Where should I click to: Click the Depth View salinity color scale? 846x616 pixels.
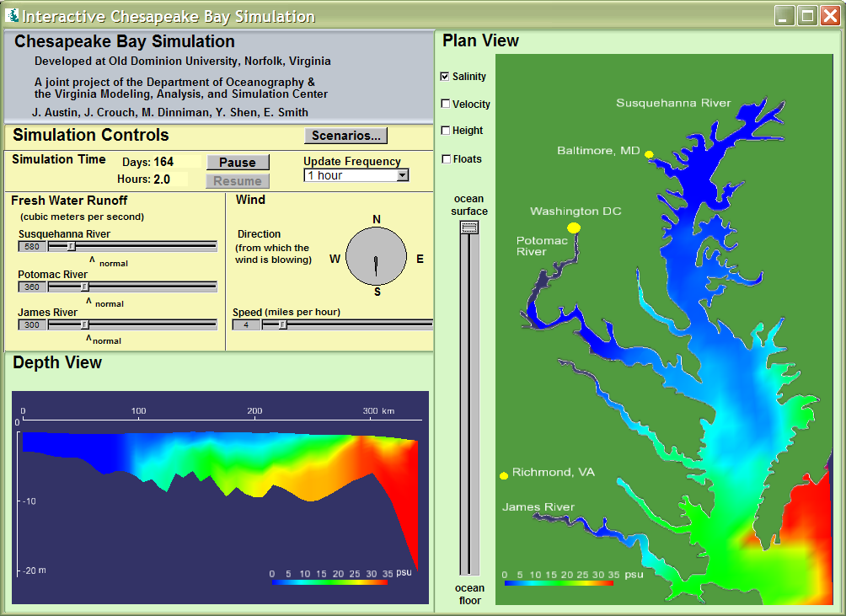329,582
